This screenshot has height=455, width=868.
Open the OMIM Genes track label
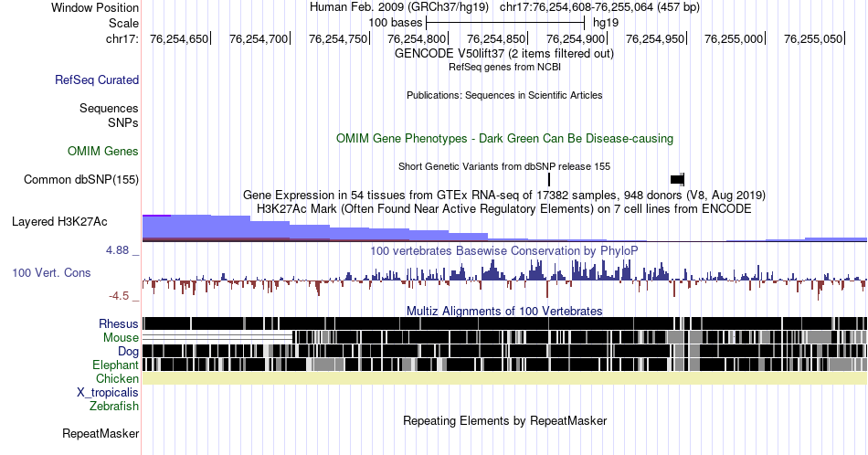(x=103, y=151)
